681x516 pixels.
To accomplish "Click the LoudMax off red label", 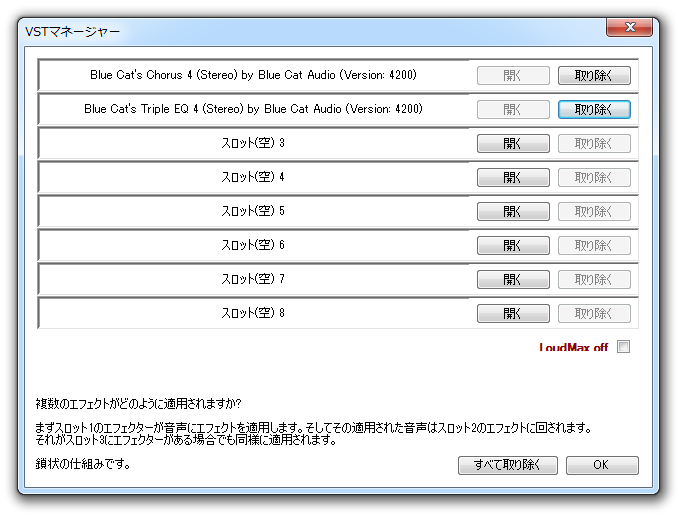I will pyautogui.click(x=573, y=347).
